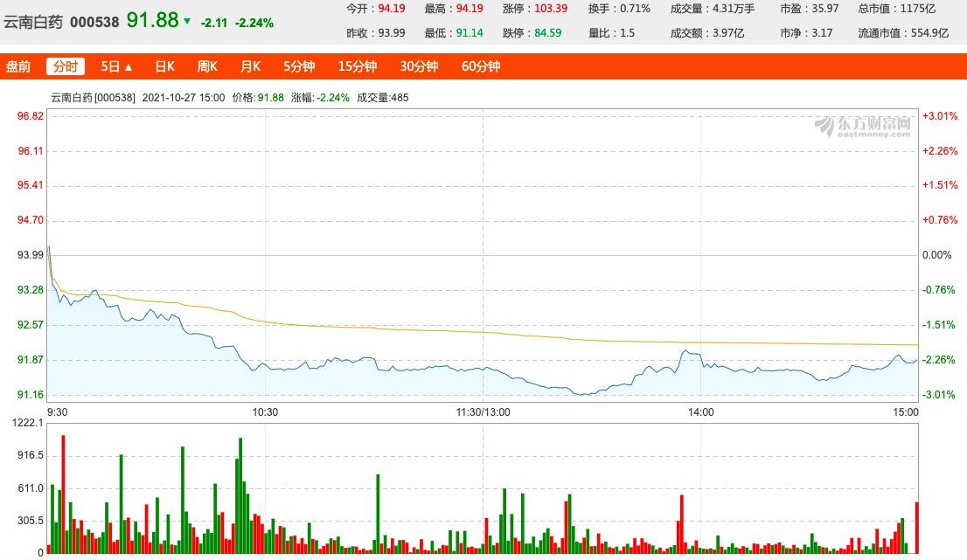Viewport: 967px width, 560px height.
Task: Click the price change value -2.11
Action: tap(214, 23)
